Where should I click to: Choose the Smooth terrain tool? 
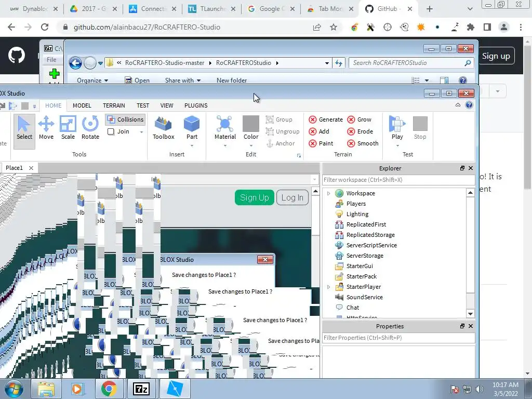pos(363,143)
